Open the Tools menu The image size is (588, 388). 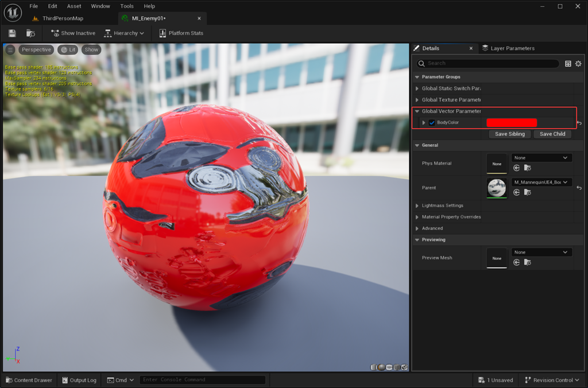click(x=127, y=6)
